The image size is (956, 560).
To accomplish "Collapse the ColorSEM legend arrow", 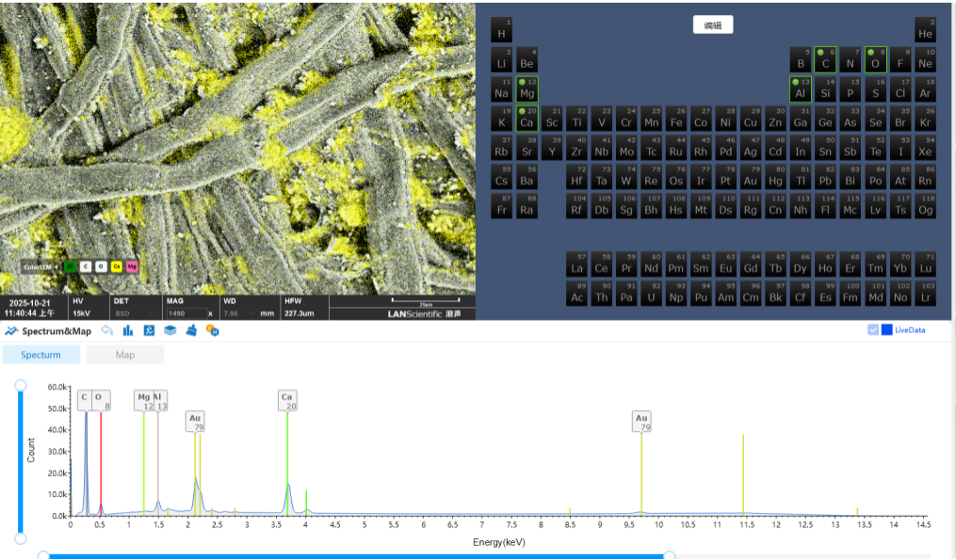I will [x=57, y=266].
